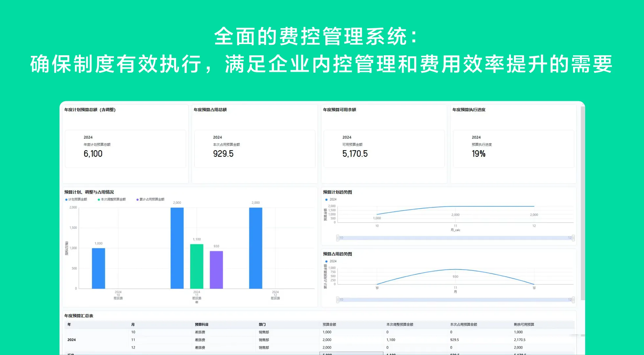Click the dashboard vertical scrollbar
The height and width of the screenshot is (355, 644).
coord(583,204)
